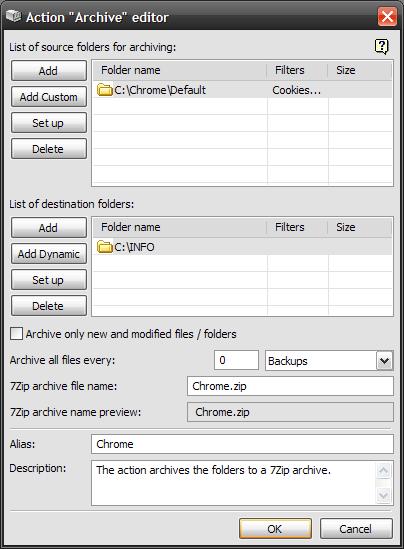Delete the selected source folder
Viewport: 404px width, 549px height.
pyautogui.click(x=49, y=149)
